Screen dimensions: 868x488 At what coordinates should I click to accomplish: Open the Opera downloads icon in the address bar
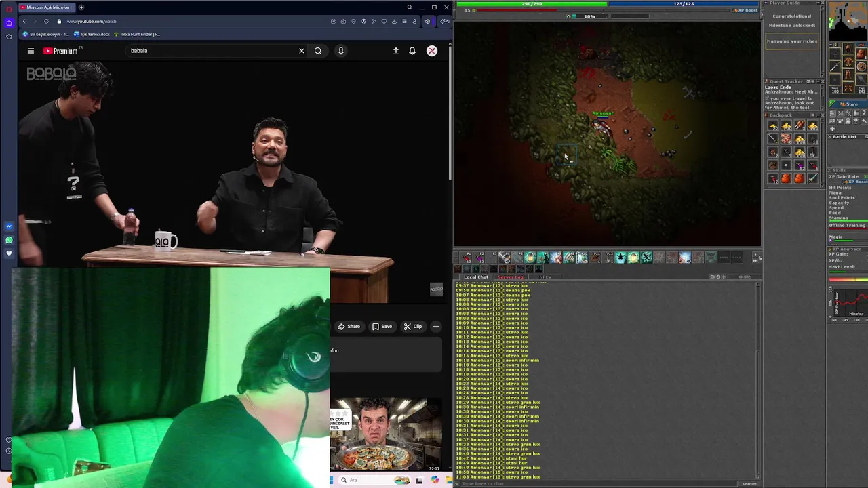pyautogui.click(x=394, y=21)
